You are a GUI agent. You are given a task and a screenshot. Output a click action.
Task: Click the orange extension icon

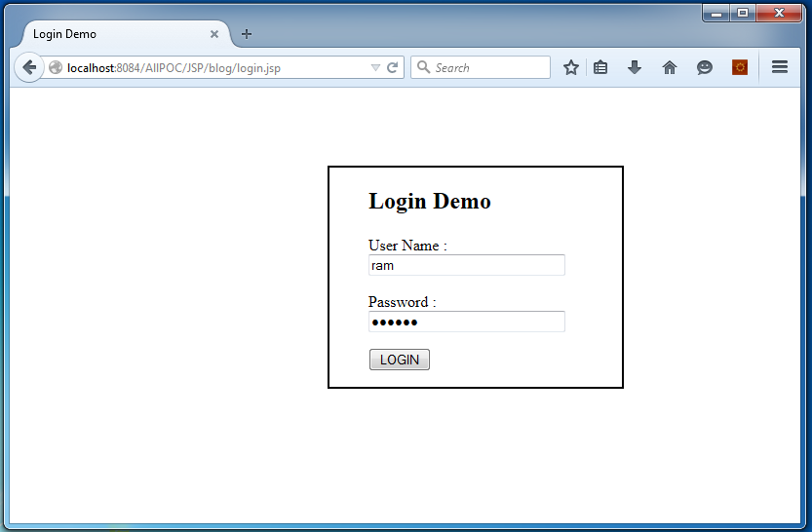click(740, 67)
